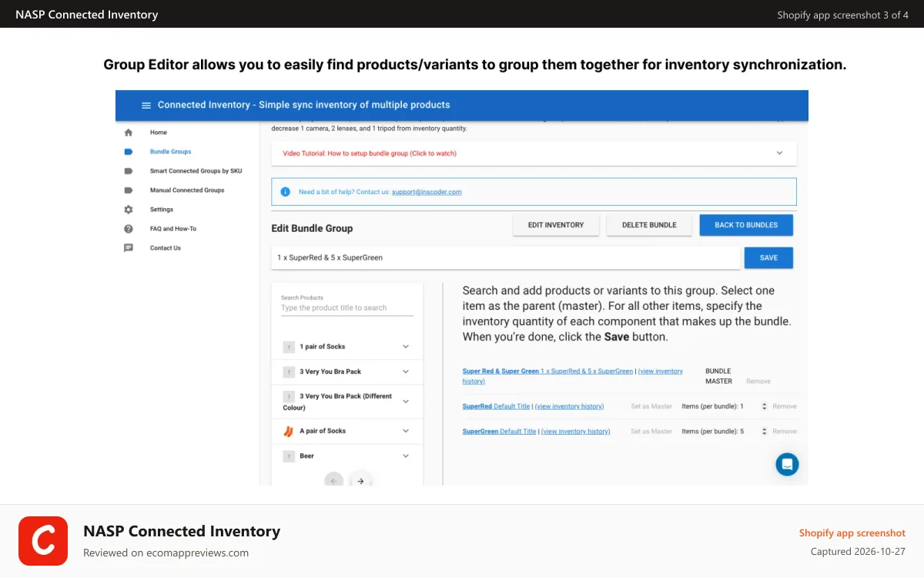Click the DELETE BUNDLE button
This screenshot has height=578, width=924.
(x=649, y=225)
